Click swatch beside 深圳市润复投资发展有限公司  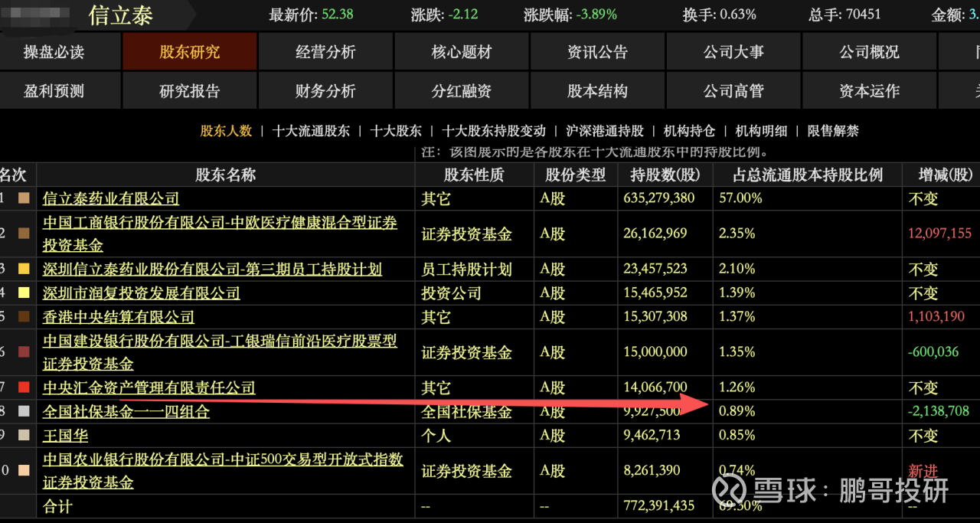click(24, 293)
